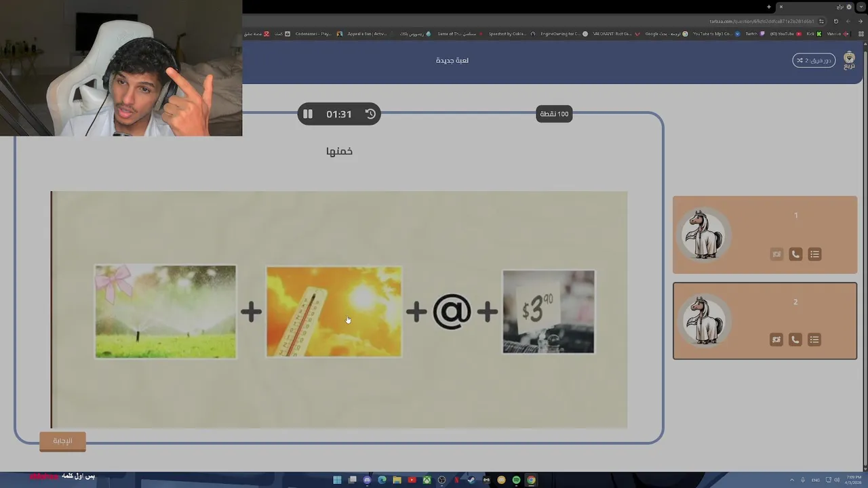Screen dimensions: 868x488
Task: Open Google Chrome from the taskbar
Action: (531, 480)
